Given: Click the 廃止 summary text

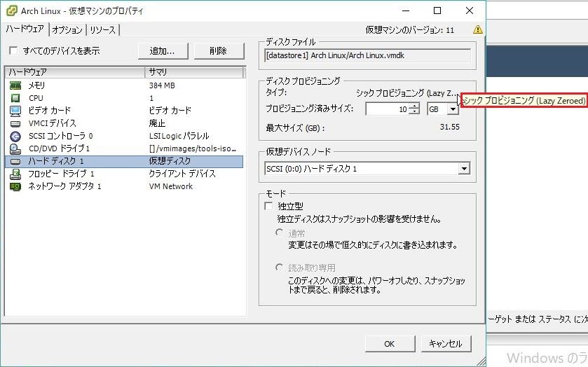Looking at the screenshot, I should (157, 123).
